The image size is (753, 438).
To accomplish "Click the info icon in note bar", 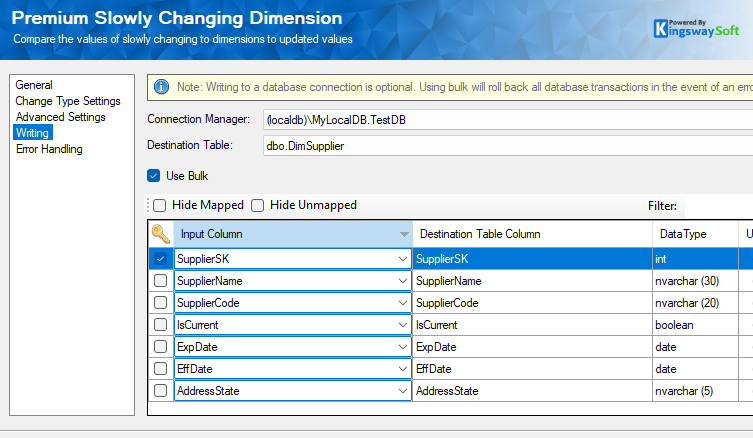I will (162, 87).
